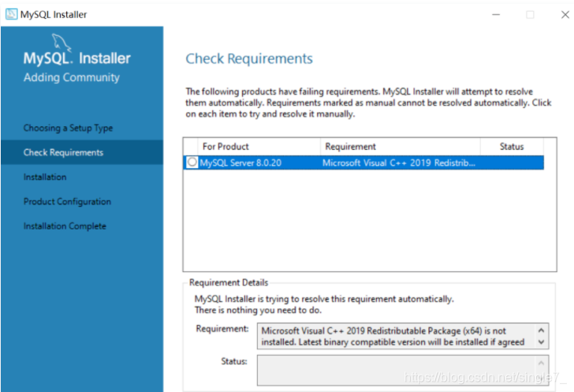
Task: Select the MySQL Server 8.0.20 row text
Action: tap(240, 162)
